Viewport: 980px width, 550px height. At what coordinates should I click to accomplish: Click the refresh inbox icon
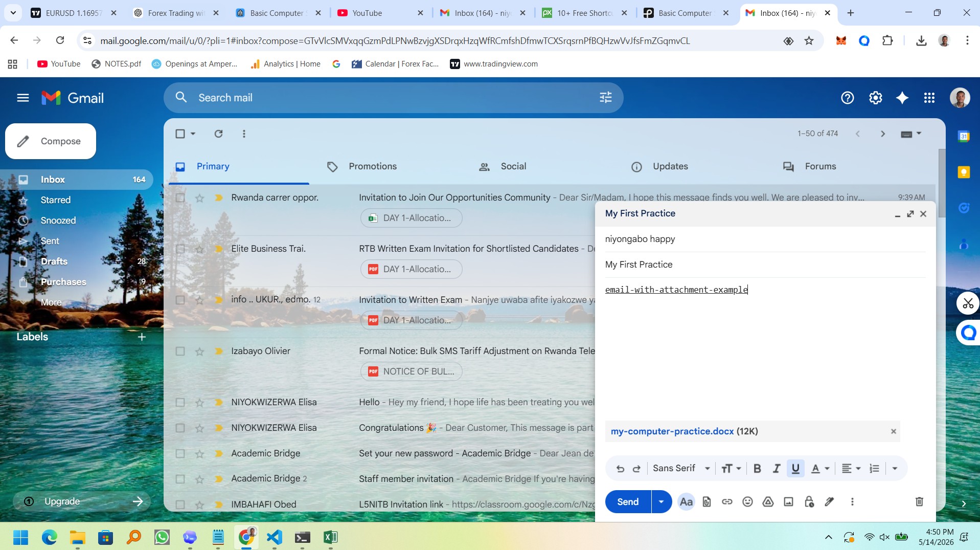point(218,134)
